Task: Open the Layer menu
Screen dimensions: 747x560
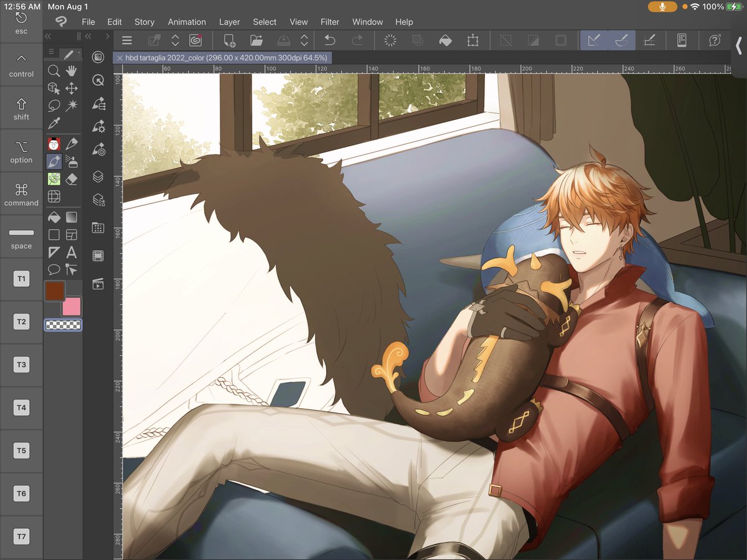Action: [230, 22]
